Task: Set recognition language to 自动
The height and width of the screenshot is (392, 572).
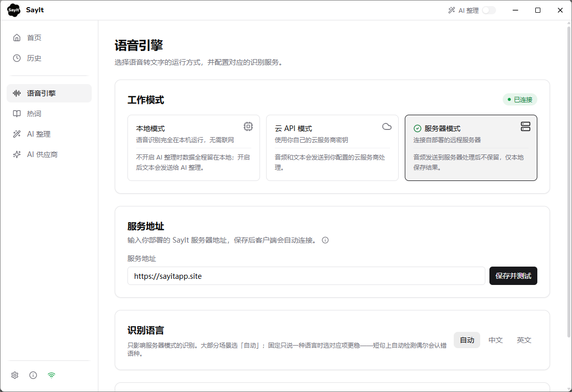Action: click(467, 340)
